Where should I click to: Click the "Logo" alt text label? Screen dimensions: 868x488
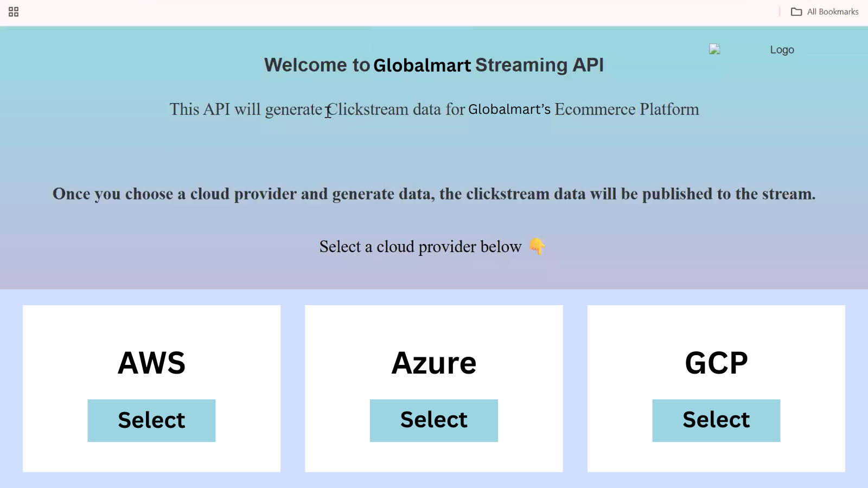pos(782,50)
